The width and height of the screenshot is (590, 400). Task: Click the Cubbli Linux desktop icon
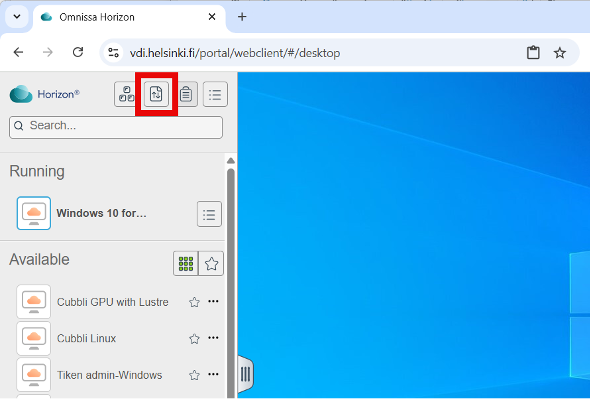pos(33,338)
